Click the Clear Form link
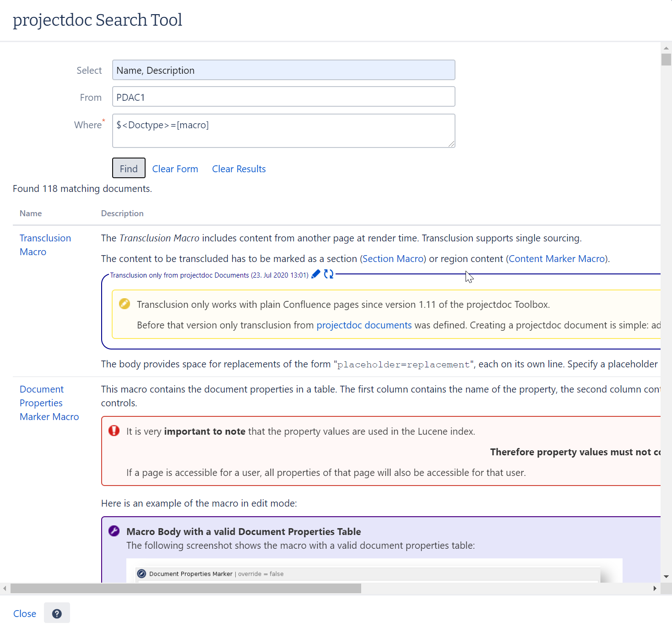The width and height of the screenshot is (672, 628). click(175, 169)
